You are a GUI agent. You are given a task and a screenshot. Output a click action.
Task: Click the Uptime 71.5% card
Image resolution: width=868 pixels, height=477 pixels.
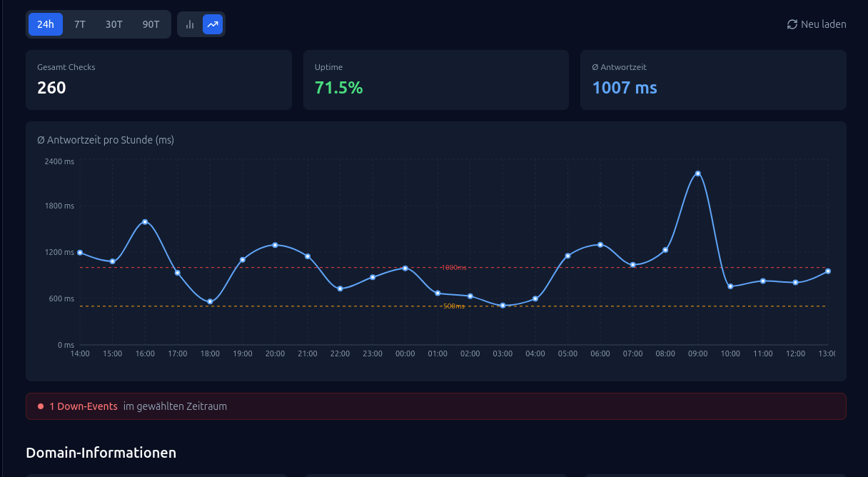pyautogui.click(x=436, y=80)
